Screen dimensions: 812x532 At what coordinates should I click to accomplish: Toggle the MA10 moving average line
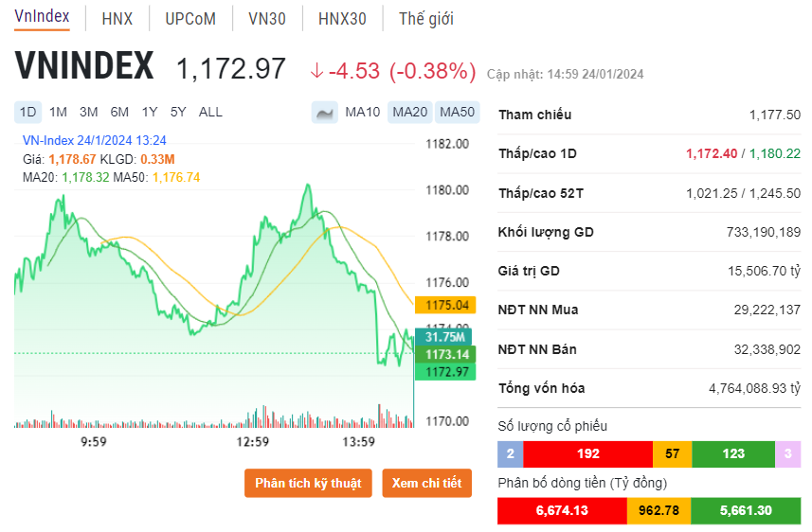362,113
